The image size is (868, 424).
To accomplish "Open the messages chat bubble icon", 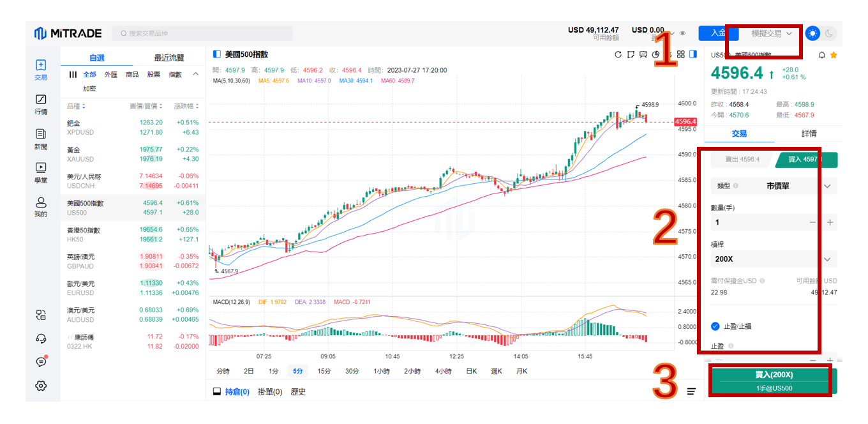I will pyautogui.click(x=41, y=362).
